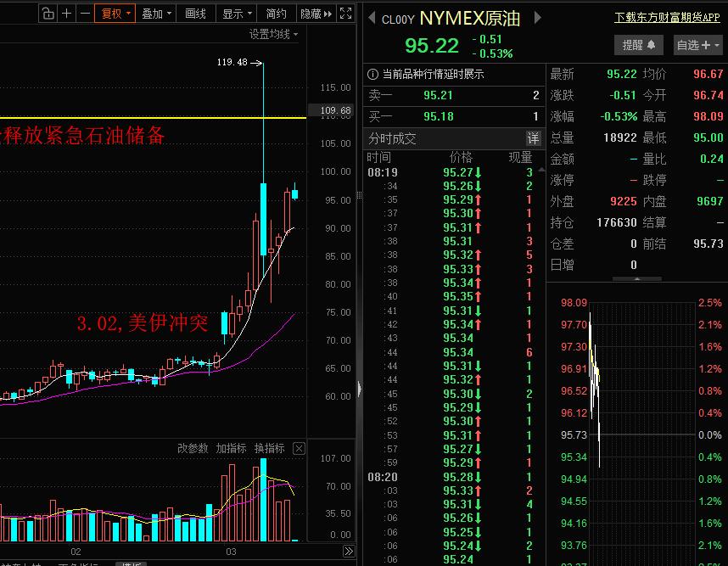This screenshot has height=566, width=728.
Task: Switch to 简约 simple view
Action: click(277, 14)
